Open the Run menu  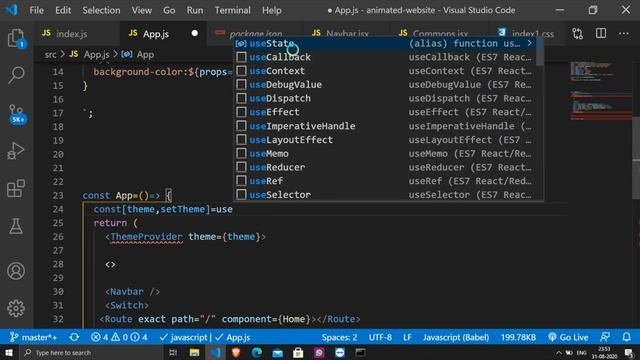[195, 10]
